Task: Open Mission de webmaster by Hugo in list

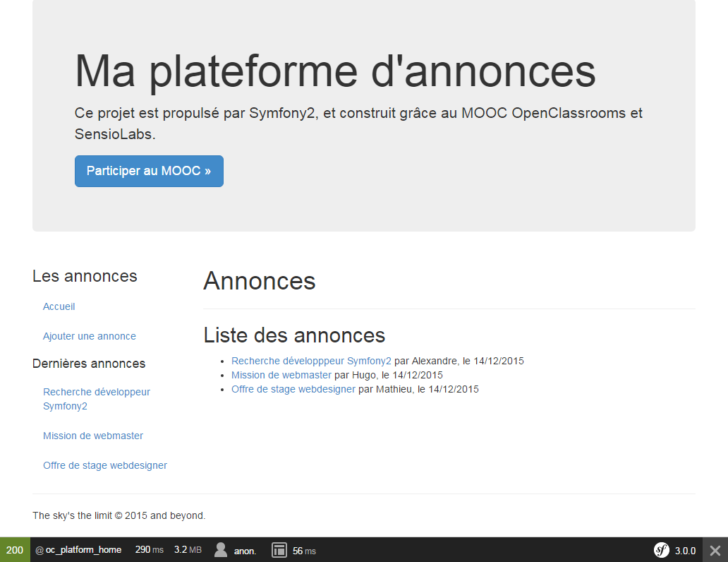Action: point(281,375)
